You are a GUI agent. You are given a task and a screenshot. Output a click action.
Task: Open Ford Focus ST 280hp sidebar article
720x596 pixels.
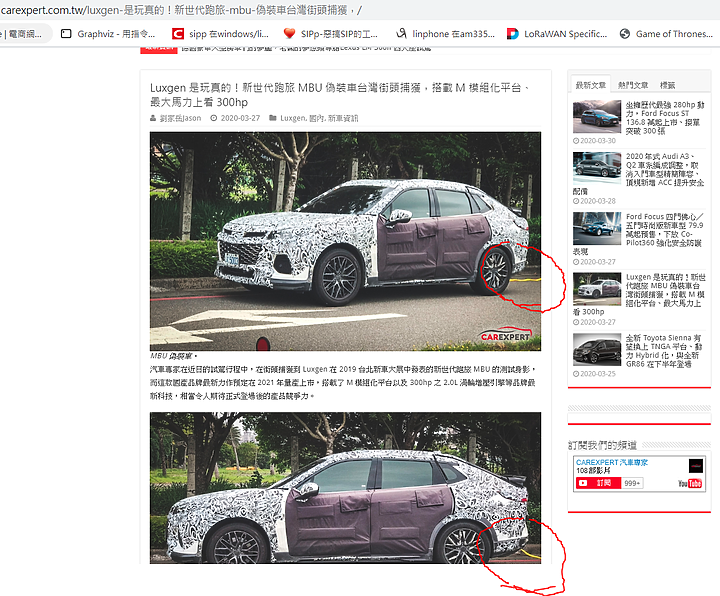pos(665,118)
